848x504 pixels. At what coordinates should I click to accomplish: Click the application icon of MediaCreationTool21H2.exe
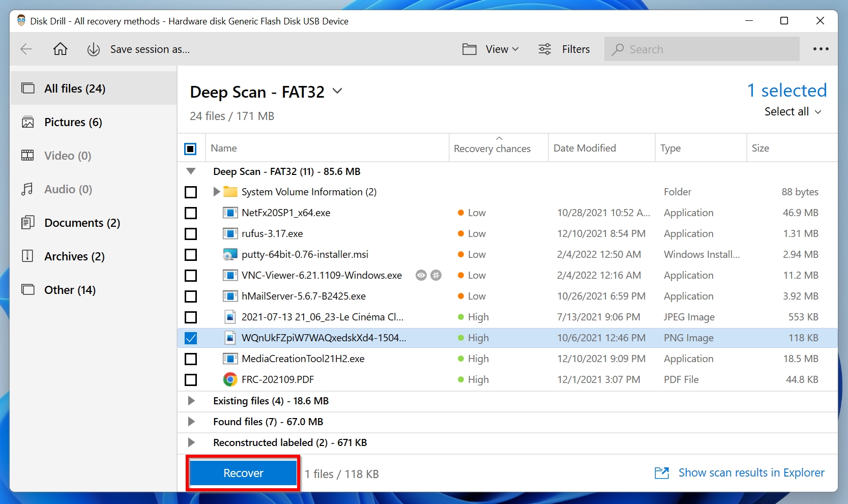click(x=230, y=359)
